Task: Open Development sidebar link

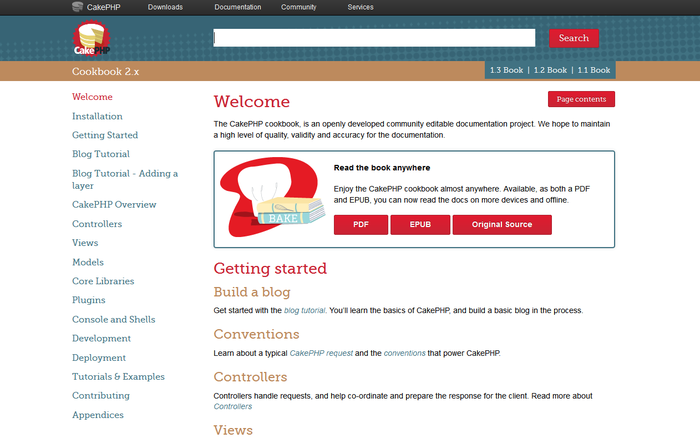Action: pyautogui.click(x=101, y=338)
